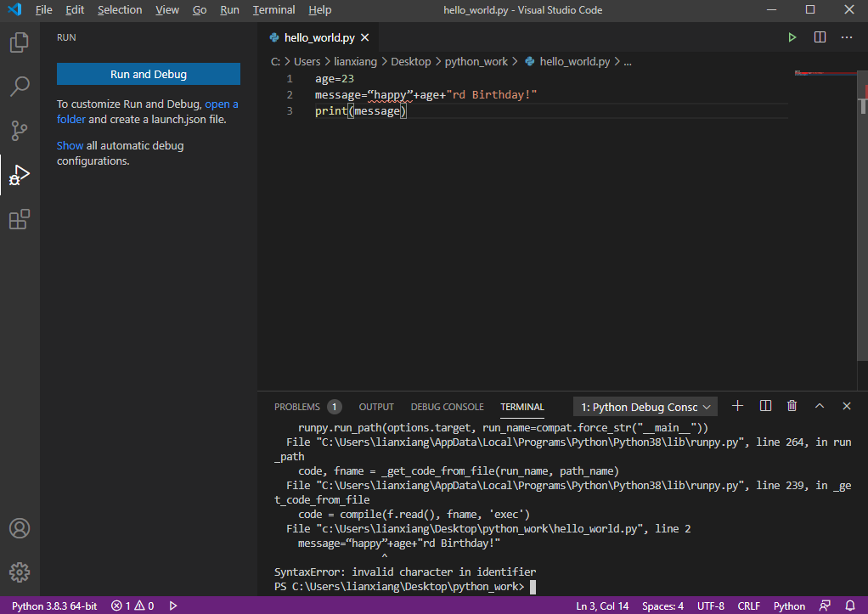Click the editor vertical scrollbar
This screenshot has height=614, width=868.
click(862, 216)
